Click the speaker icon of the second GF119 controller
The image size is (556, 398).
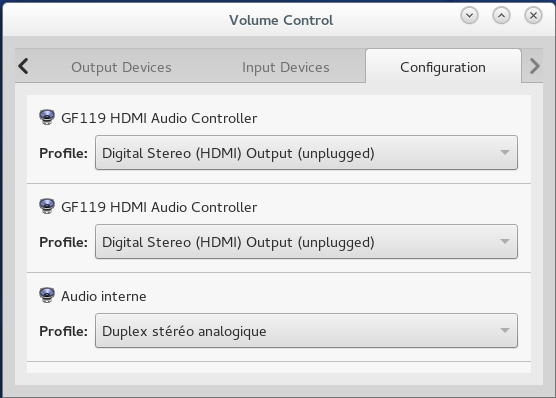pos(47,206)
